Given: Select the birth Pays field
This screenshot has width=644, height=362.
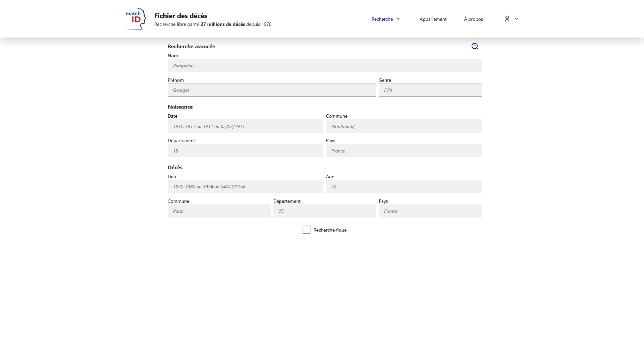Looking at the screenshot, I should pyautogui.click(x=404, y=150).
